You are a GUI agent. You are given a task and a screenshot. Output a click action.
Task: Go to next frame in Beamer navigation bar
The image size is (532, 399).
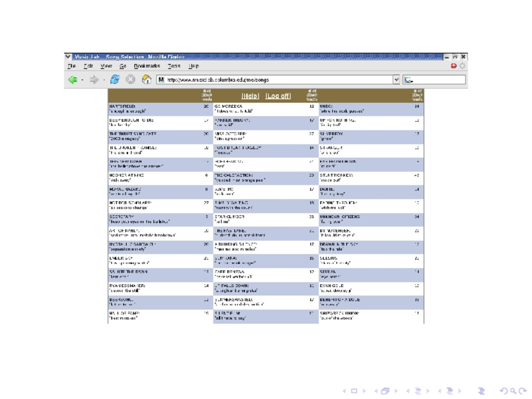[x=395, y=391]
